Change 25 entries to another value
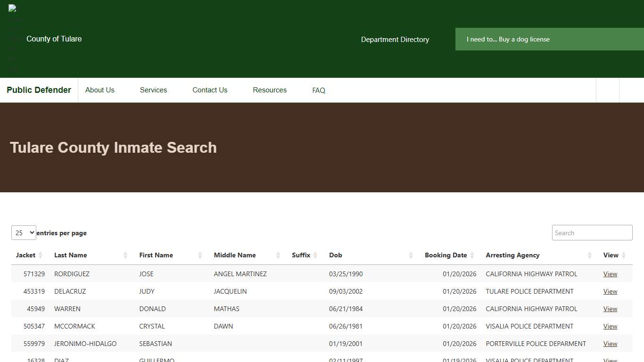Viewport: 644px width, 362px height. [x=24, y=232]
